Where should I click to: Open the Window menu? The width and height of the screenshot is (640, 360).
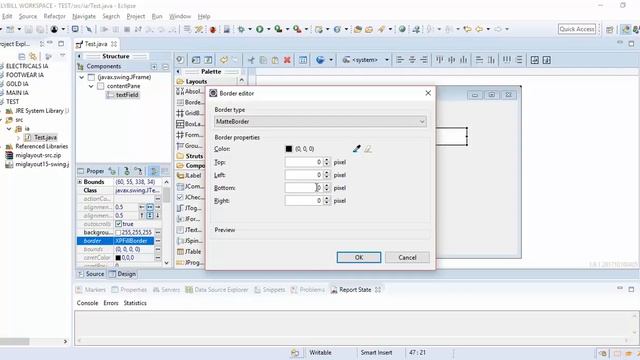(180, 16)
